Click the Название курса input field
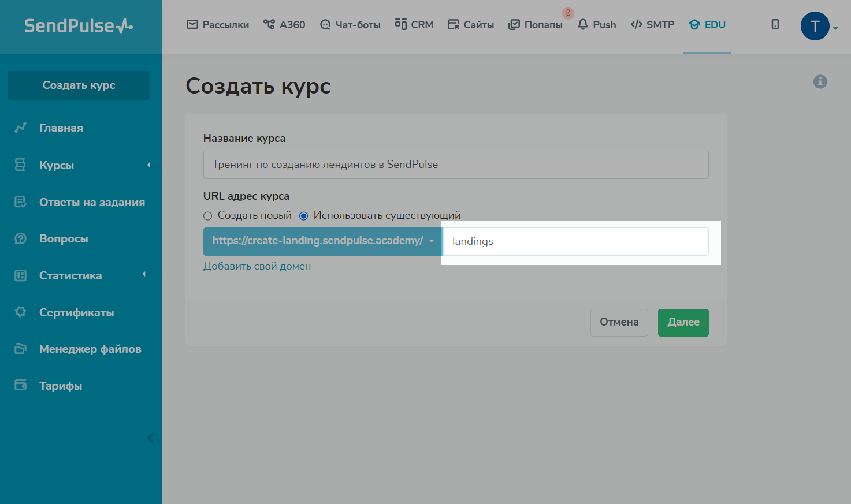 (x=455, y=165)
